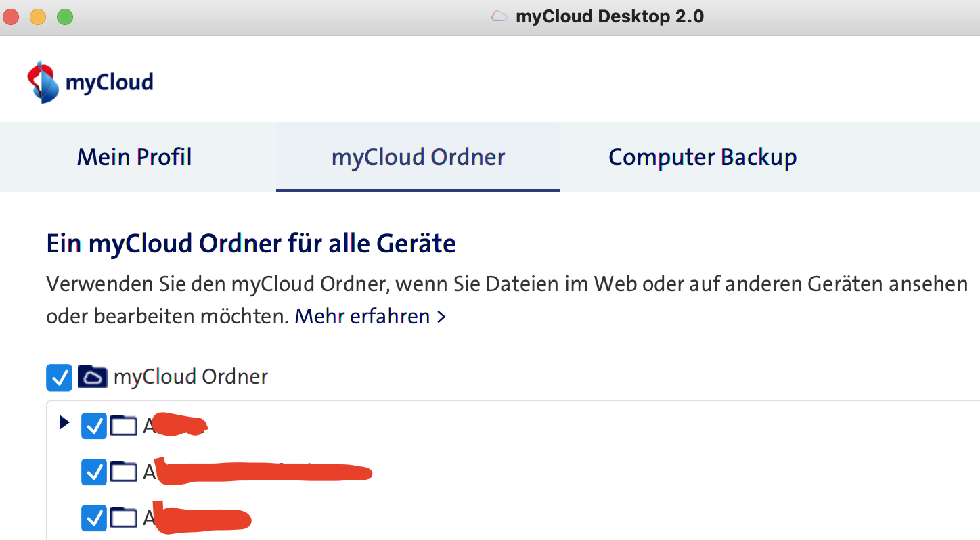Viewport: 980px width, 540px height.
Task: Click the heading Ein myCloud Ordner für alle Geräte
Action: coord(250,243)
